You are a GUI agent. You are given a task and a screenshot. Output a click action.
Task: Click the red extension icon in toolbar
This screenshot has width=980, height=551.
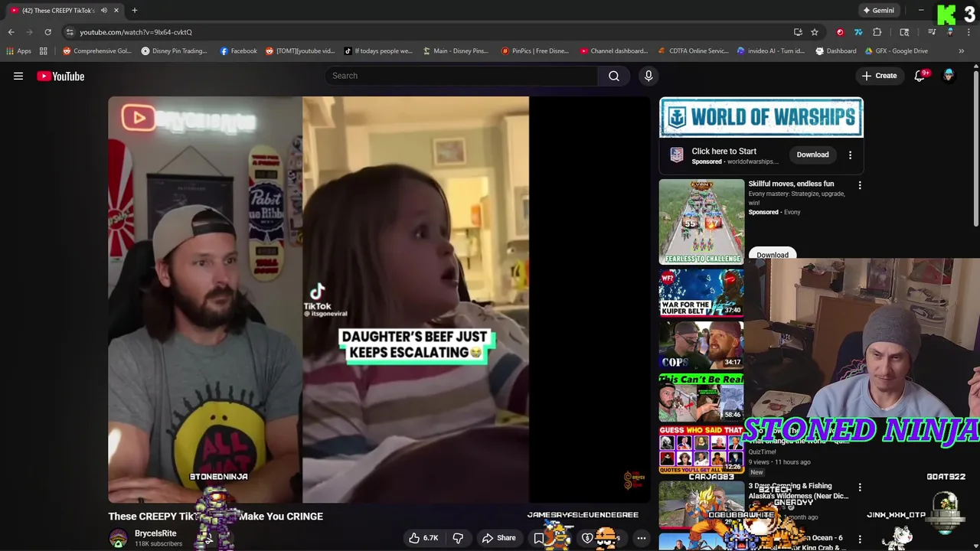[840, 32]
